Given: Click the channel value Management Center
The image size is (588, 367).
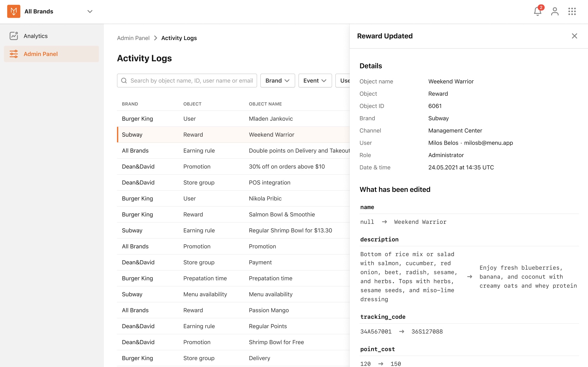Looking at the screenshot, I should point(455,130).
